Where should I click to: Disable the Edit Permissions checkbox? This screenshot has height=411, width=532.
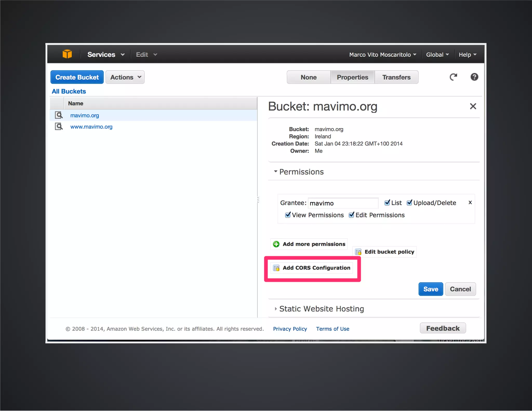click(351, 215)
